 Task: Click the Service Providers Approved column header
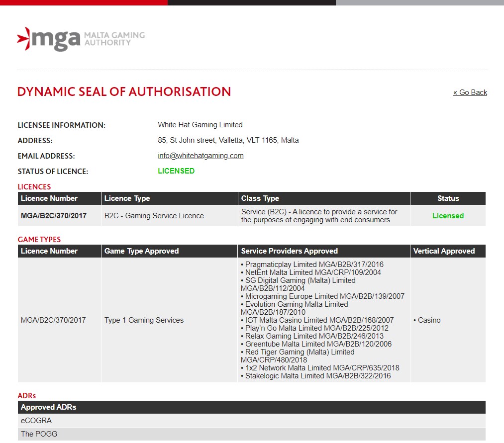click(324, 251)
